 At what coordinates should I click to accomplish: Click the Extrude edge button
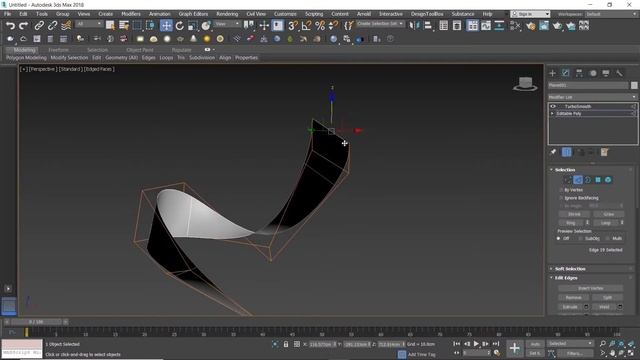[570, 307]
